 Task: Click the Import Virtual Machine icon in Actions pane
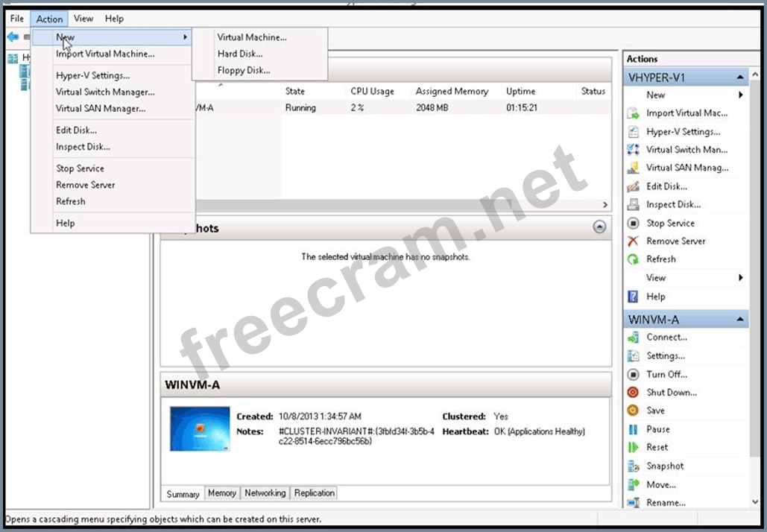(633, 113)
